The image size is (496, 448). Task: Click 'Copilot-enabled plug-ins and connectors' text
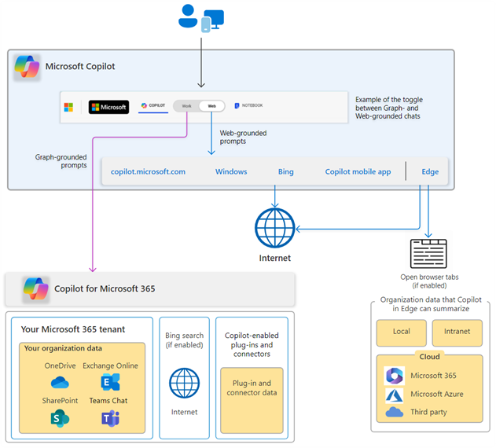(x=252, y=344)
